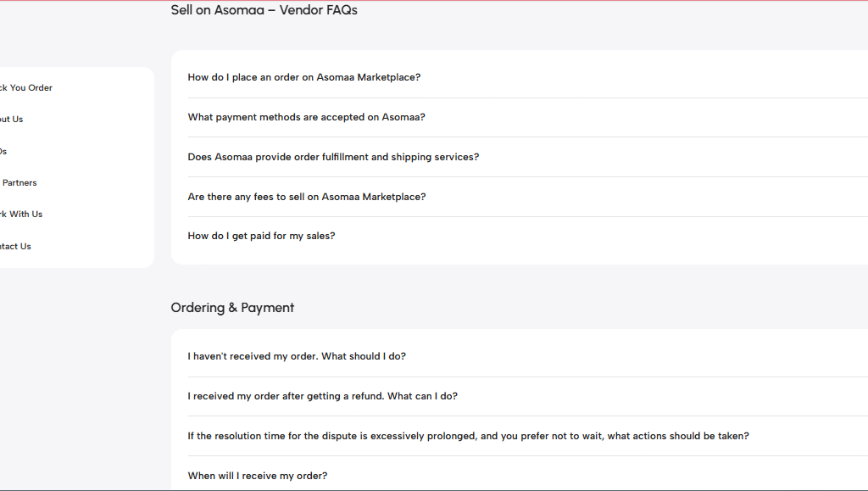Open 'How do I get paid for my sales?'

click(261, 236)
